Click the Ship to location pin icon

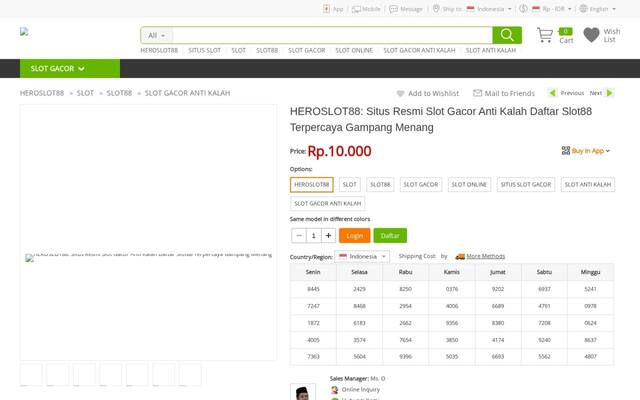click(436, 9)
